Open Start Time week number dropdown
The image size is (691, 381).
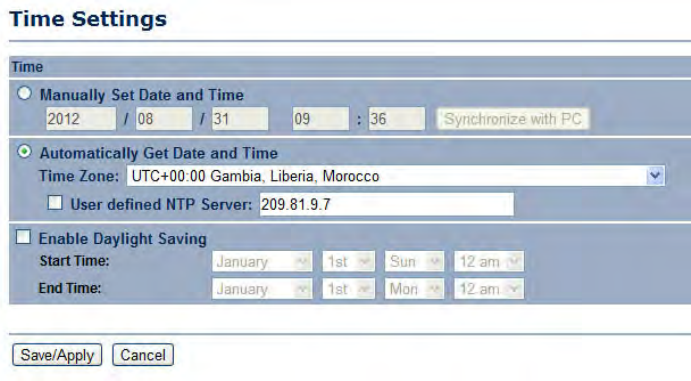pyautogui.click(x=349, y=262)
